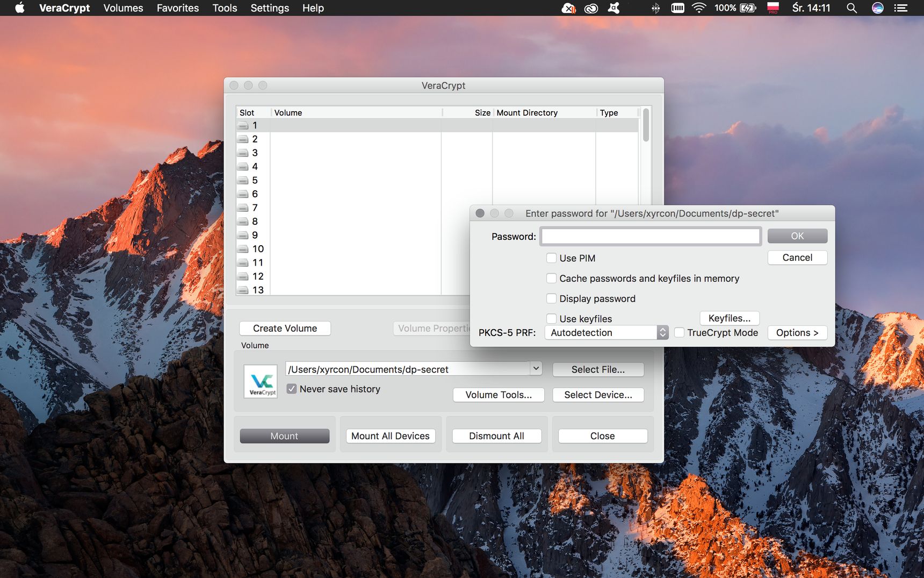Open the Wi-Fi status menu
This screenshot has height=578, width=924.
699,8
